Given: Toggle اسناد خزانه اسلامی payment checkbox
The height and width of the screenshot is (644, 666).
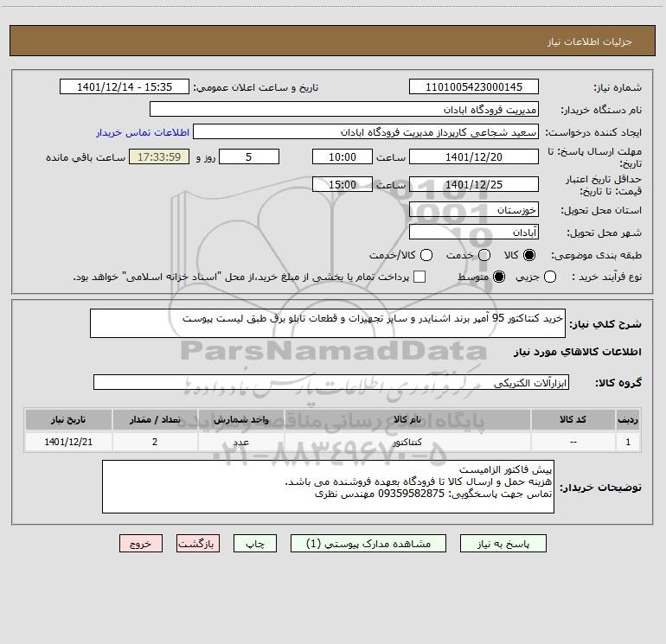Looking at the screenshot, I should coord(419,277).
